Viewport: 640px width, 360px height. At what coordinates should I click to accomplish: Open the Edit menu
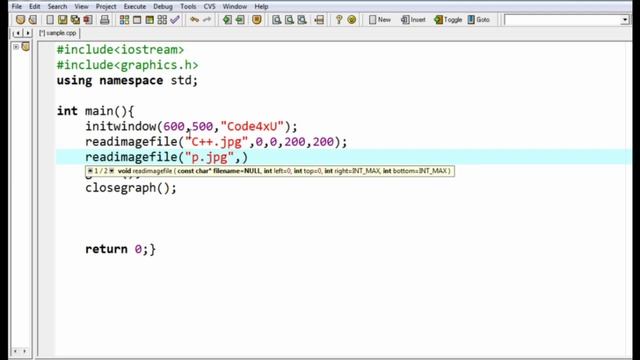point(35,7)
